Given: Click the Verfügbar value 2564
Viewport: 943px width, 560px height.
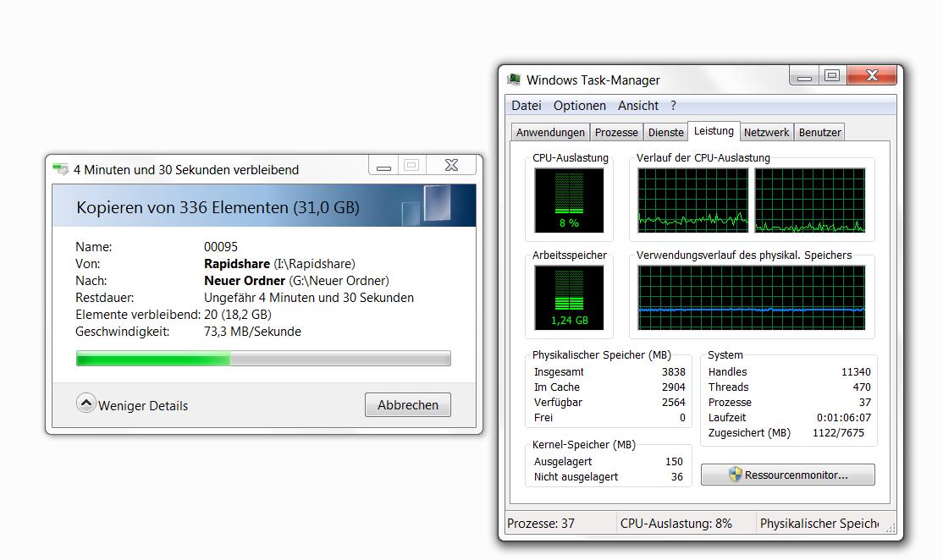Looking at the screenshot, I should click(x=674, y=402).
